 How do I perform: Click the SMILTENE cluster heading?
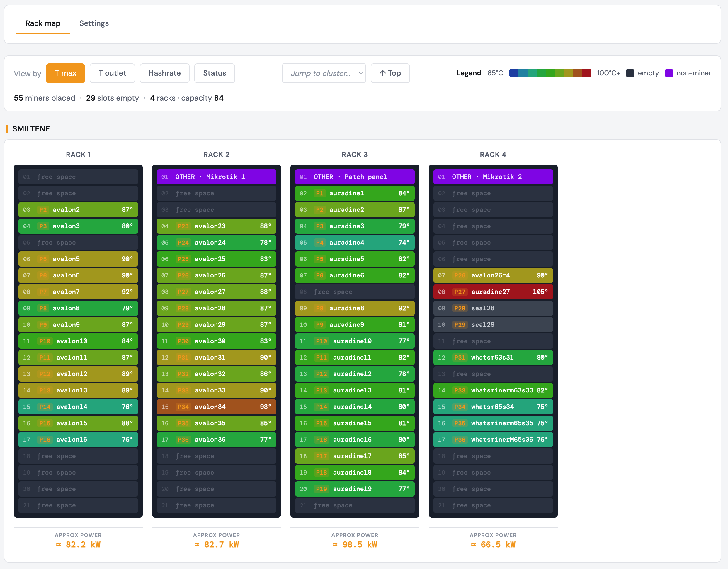click(31, 129)
